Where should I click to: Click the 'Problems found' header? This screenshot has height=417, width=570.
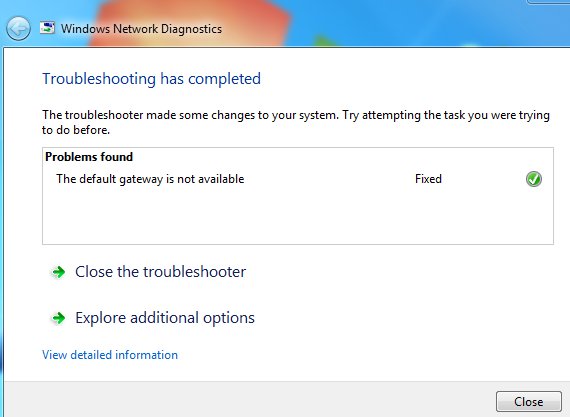[89, 157]
